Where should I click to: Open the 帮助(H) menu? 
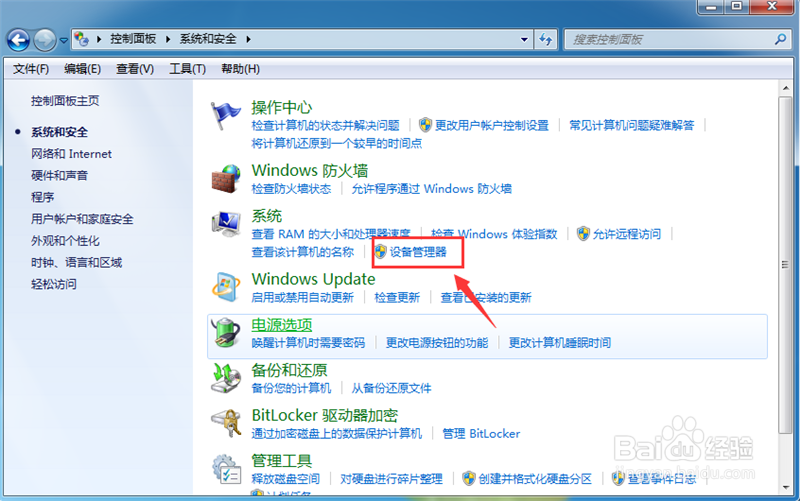click(x=240, y=69)
